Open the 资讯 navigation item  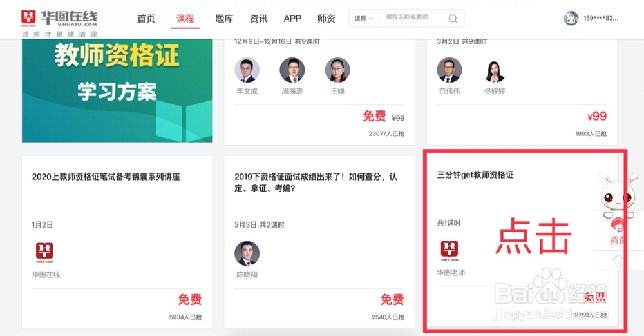pyautogui.click(x=258, y=19)
